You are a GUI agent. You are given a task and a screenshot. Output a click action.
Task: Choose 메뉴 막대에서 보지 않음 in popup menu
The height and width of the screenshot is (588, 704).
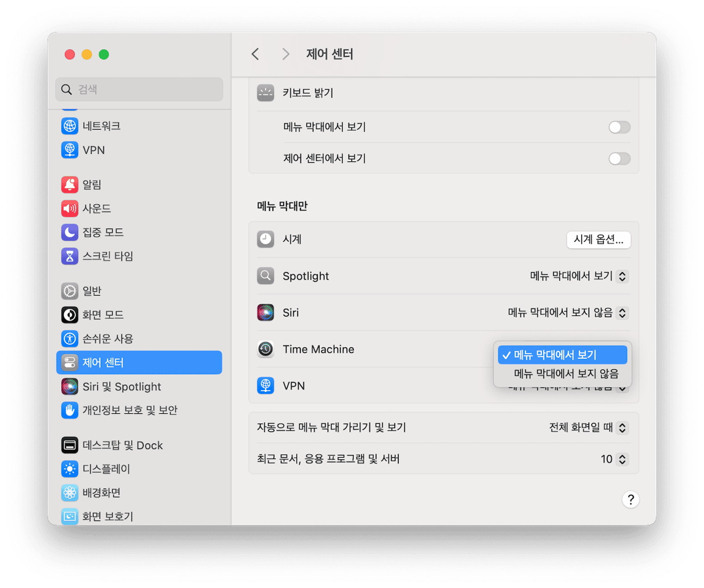pyautogui.click(x=566, y=374)
